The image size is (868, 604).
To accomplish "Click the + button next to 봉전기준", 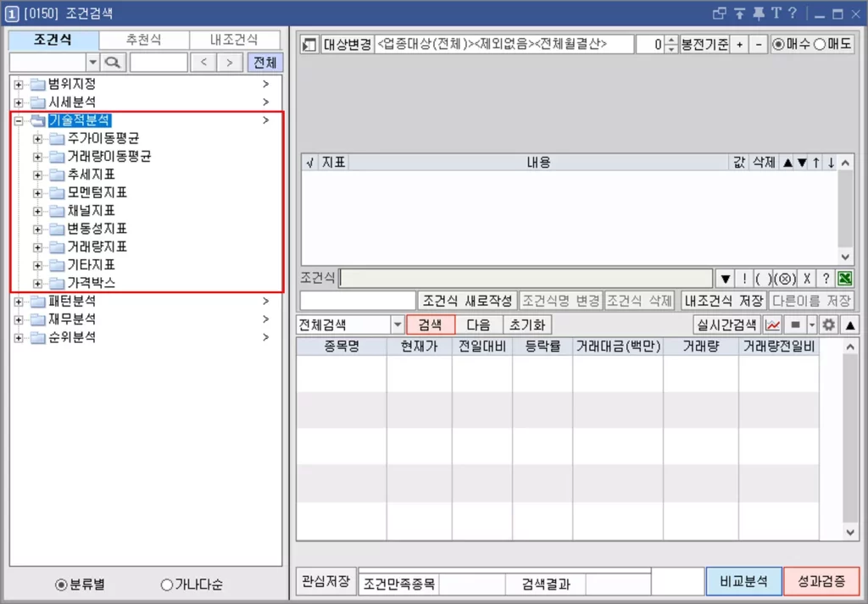I will pos(739,45).
